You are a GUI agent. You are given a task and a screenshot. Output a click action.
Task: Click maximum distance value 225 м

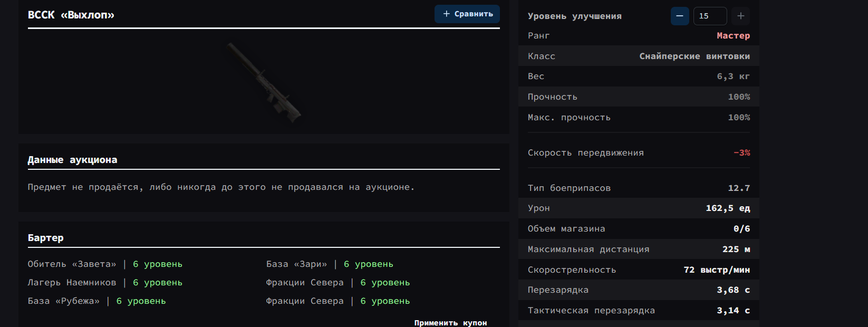tap(736, 249)
